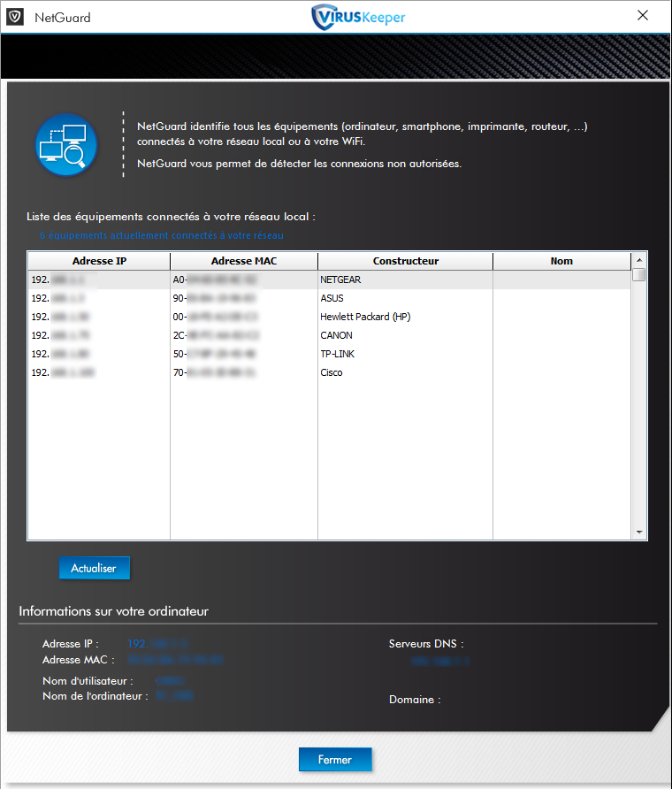The height and width of the screenshot is (789, 672).
Task: Click the Nom column header
Action: pyautogui.click(x=561, y=261)
